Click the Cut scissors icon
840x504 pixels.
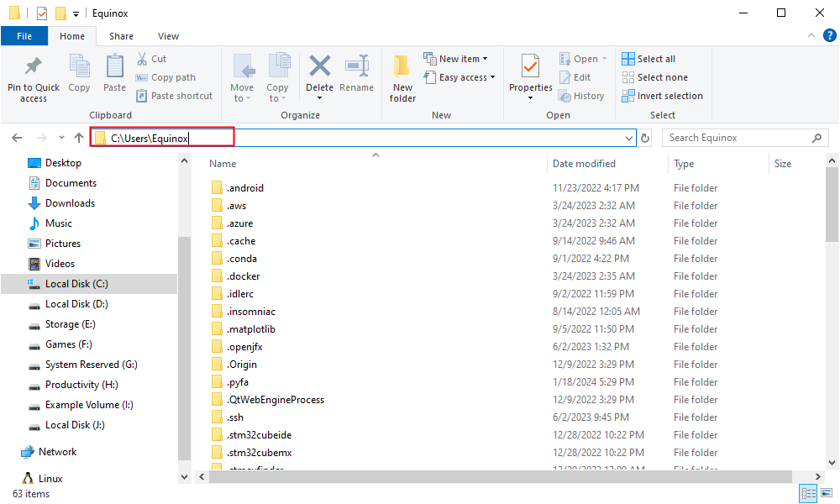(142, 59)
